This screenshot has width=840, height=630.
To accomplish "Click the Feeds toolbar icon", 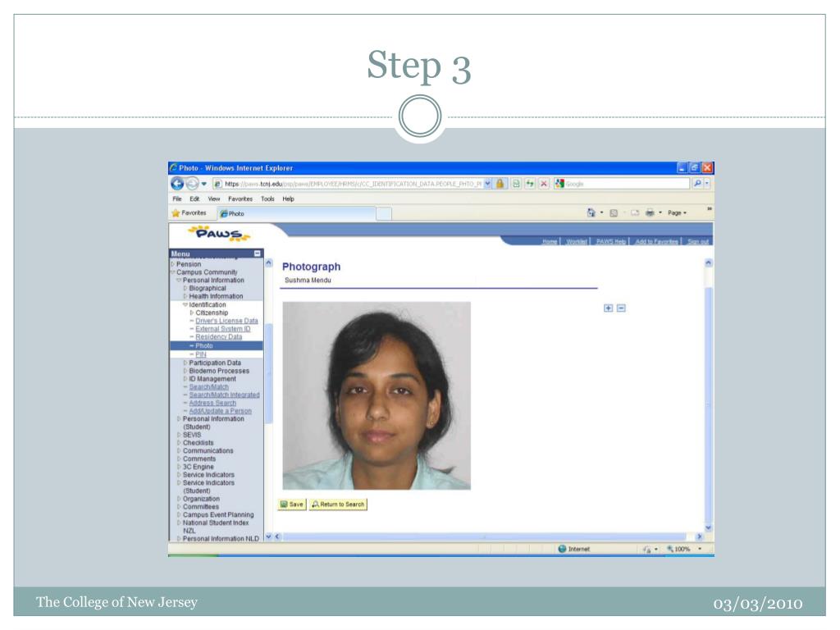I will point(614,212).
